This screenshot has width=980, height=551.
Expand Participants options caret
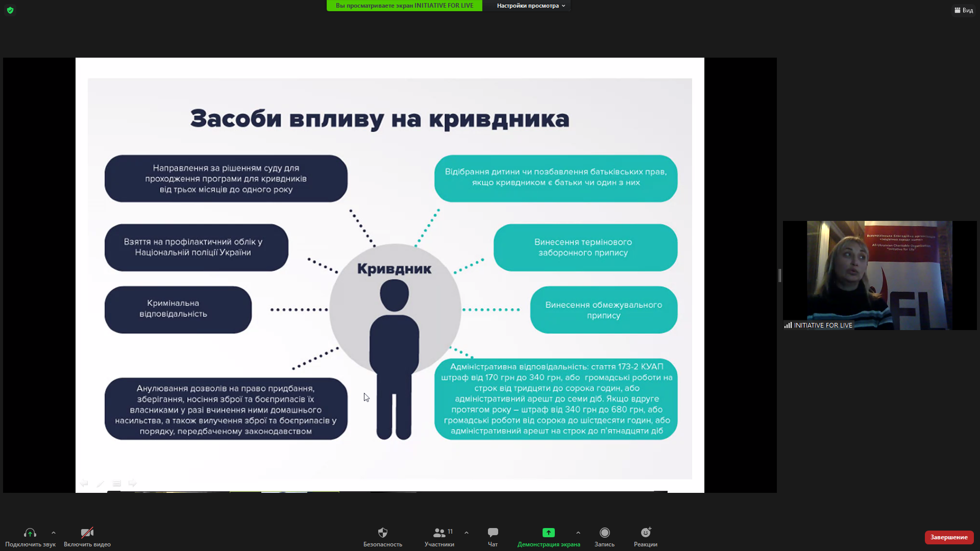click(467, 533)
